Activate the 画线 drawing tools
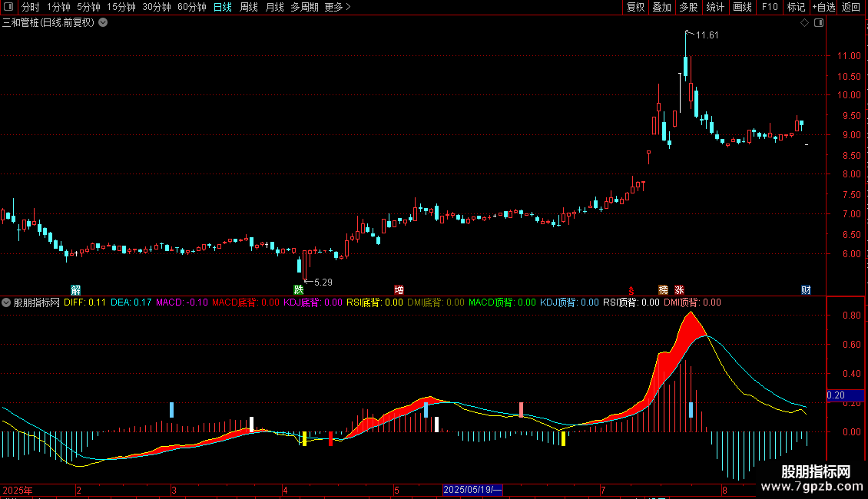Image resolution: width=868 pixels, height=499 pixels. (742, 7)
